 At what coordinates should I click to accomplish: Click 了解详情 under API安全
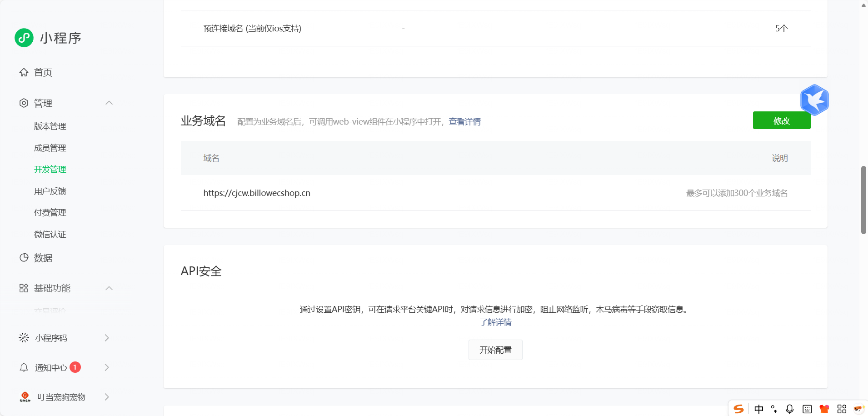click(495, 322)
